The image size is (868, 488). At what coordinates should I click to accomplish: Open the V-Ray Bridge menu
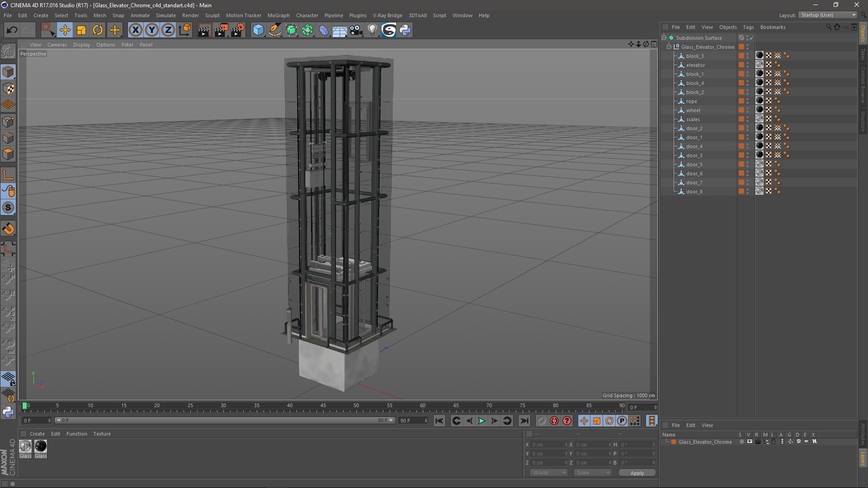(387, 15)
